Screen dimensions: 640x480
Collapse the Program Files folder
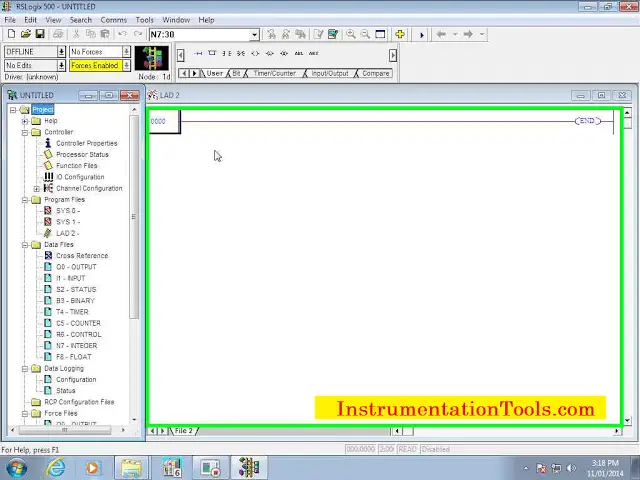25,200
